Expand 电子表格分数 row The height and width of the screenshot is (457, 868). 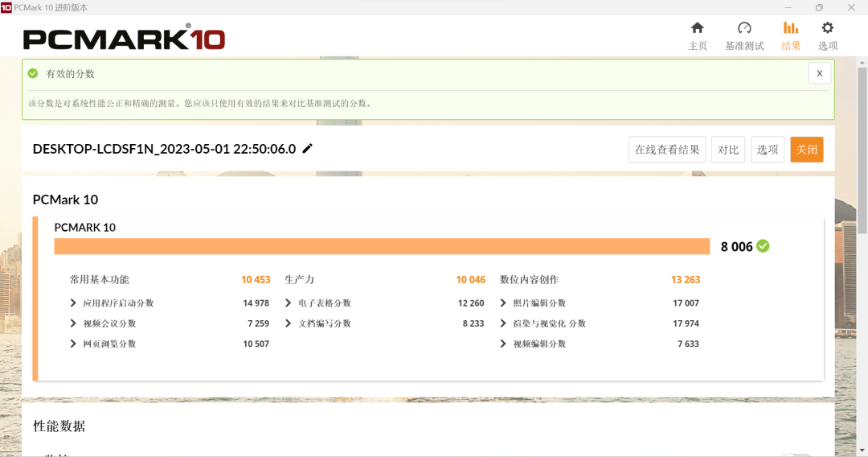click(x=288, y=303)
